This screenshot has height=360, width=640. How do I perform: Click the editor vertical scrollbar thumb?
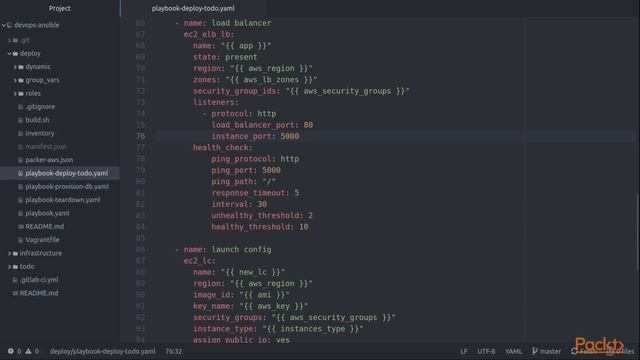pyautogui.click(x=637, y=233)
